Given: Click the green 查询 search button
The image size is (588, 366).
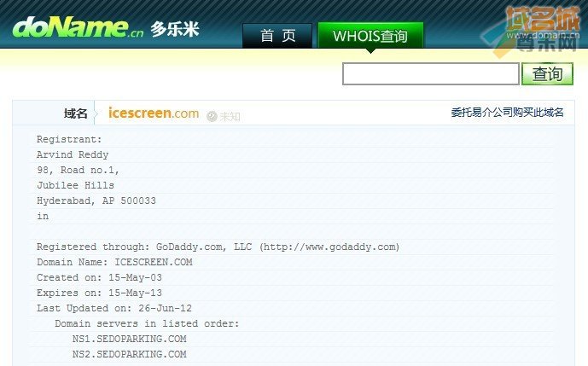Looking at the screenshot, I should (x=548, y=74).
